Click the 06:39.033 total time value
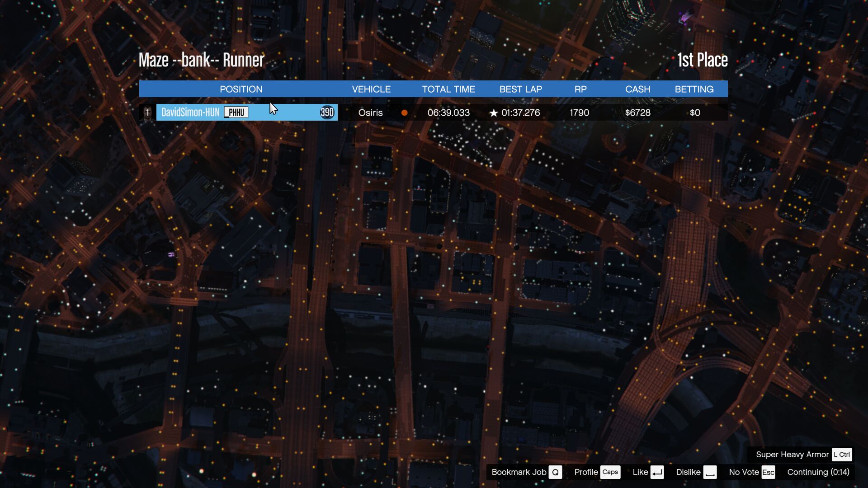Image resolution: width=868 pixels, height=488 pixels. click(448, 113)
